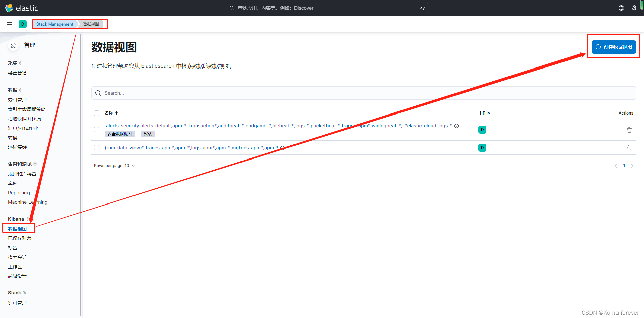Open 已保存对象 in sidebar
The image size is (644, 318).
tap(20, 238)
